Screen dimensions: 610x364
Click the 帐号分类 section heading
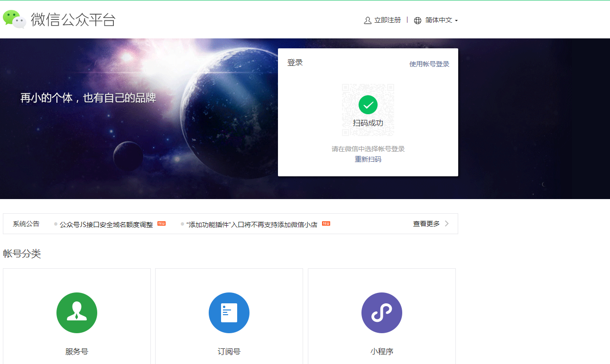coord(22,254)
